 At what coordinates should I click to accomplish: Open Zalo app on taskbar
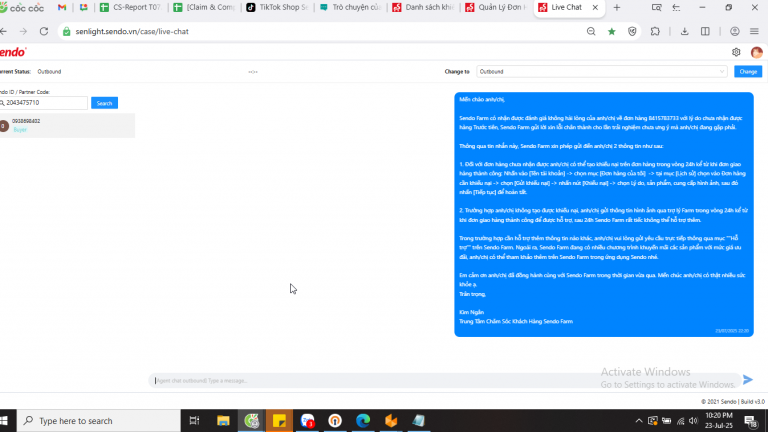[307, 421]
